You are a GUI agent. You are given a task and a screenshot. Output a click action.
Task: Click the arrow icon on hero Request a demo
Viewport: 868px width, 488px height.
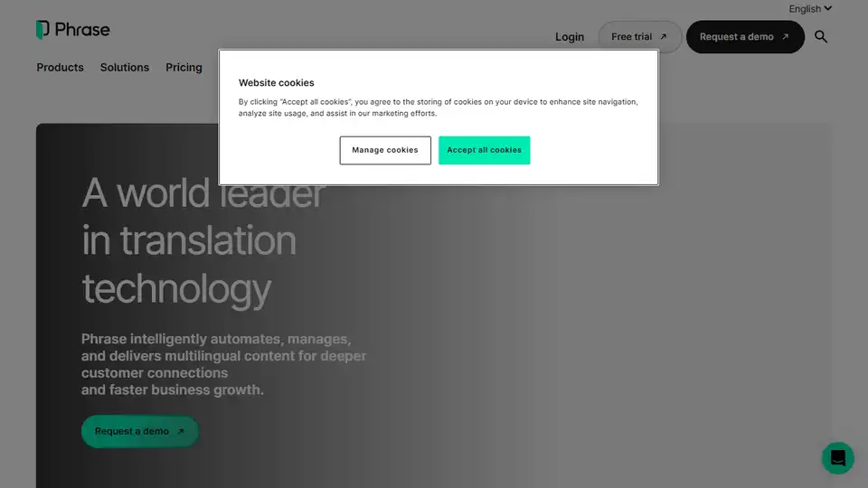coord(180,431)
